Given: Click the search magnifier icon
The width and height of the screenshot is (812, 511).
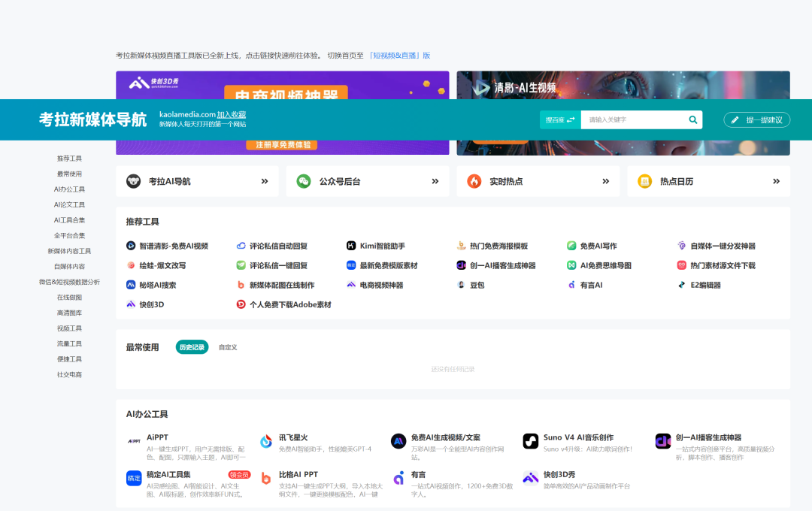Looking at the screenshot, I should click(692, 119).
